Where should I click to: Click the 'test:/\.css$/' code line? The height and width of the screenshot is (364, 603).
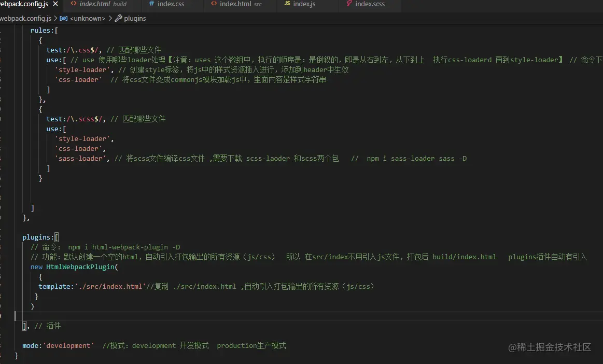pos(104,50)
